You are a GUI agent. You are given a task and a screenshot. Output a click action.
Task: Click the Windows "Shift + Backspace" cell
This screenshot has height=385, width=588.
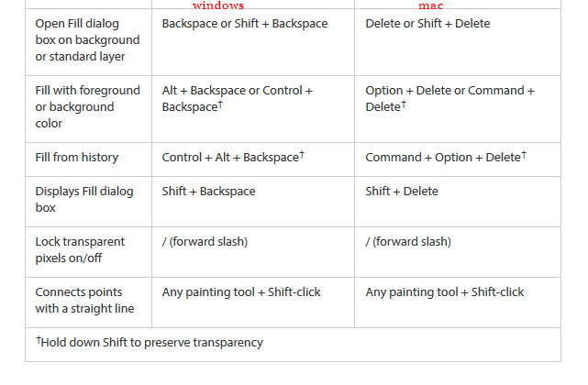pos(208,192)
